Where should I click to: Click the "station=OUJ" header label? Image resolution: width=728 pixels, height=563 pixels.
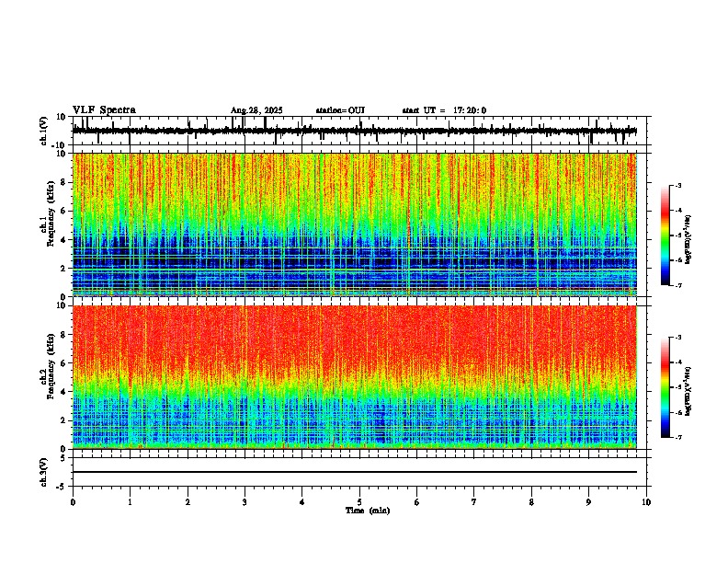point(340,110)
